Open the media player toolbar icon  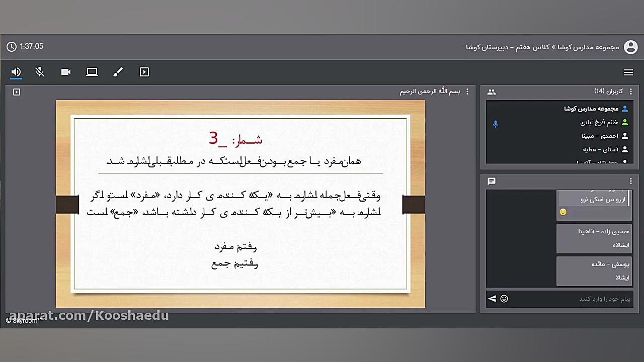(x=144, y=72)
